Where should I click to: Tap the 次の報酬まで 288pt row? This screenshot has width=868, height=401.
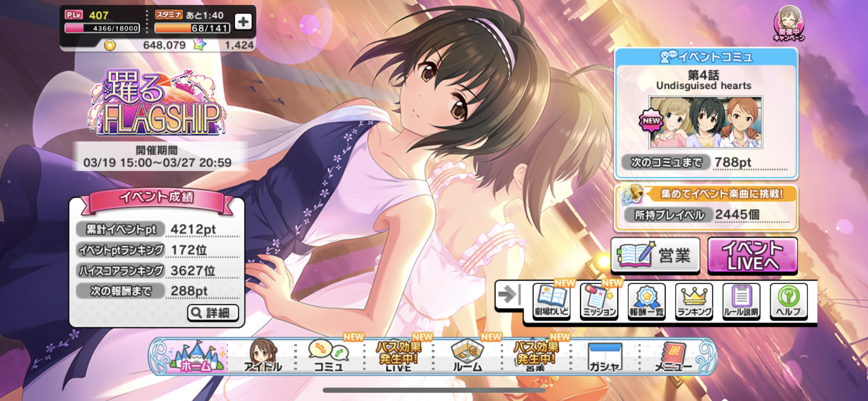coord(157,291)
